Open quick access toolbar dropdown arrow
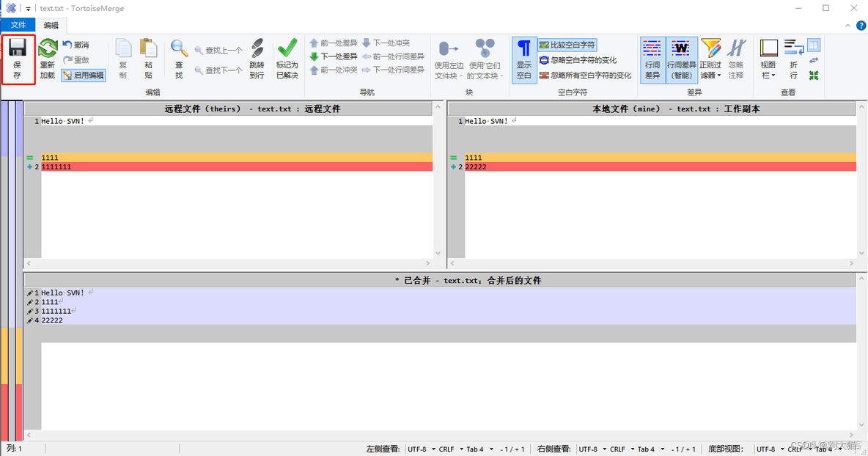Viewport: 868px width, 456px height. [x=28, y=9]
